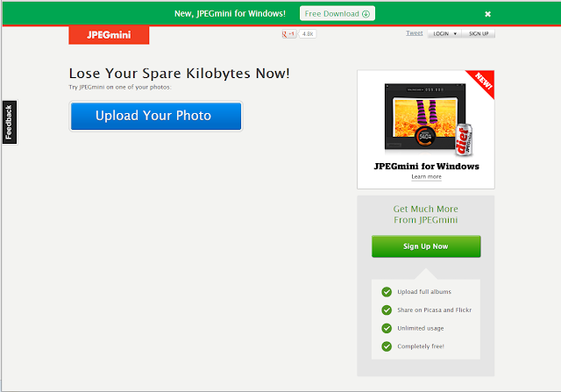Click the Upload Your Photo button

[x=156, y=116]
